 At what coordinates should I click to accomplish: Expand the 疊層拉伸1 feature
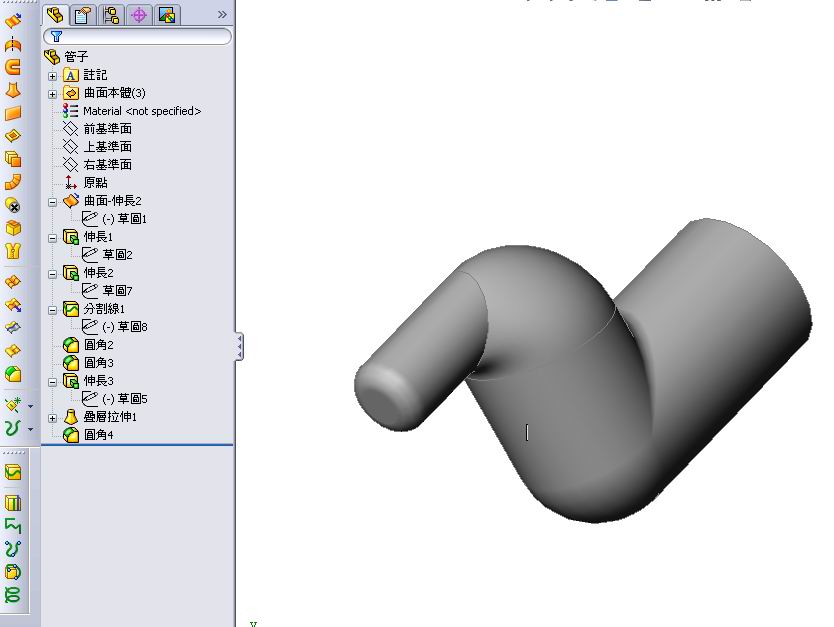52,418
